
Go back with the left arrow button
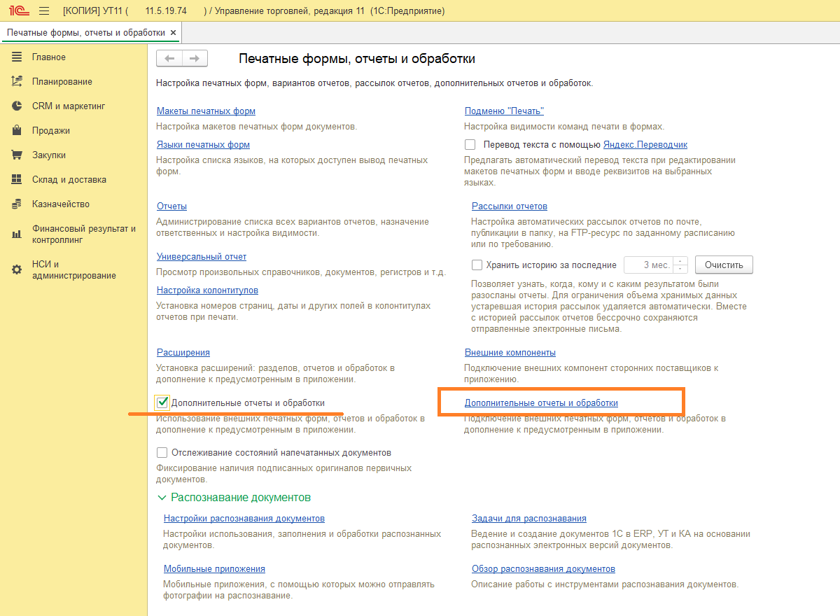(169, 59)
